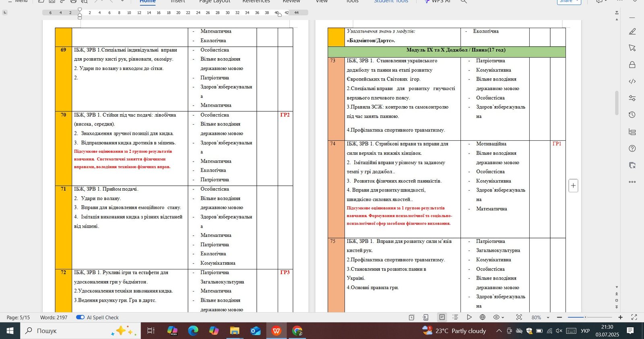This screenshot has height=339, width=644.
Task: Click the green Модуль IX та X header row
Action: 446,52
